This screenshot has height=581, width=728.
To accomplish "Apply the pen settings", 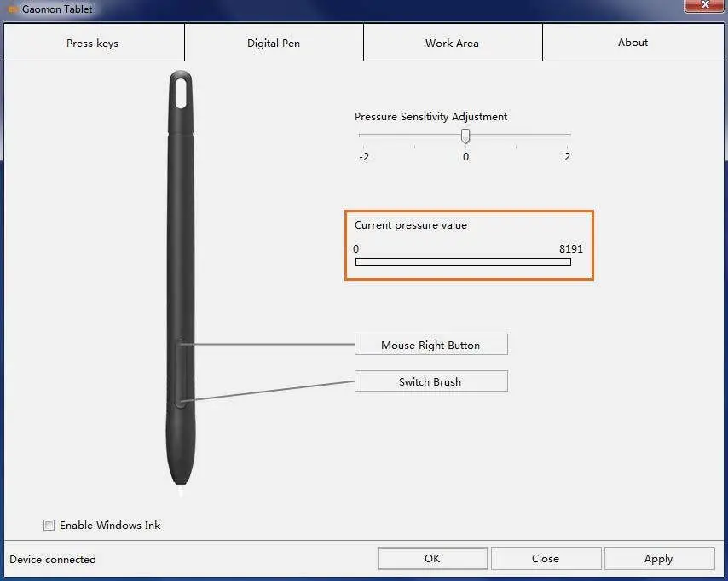I will (659, 558).
